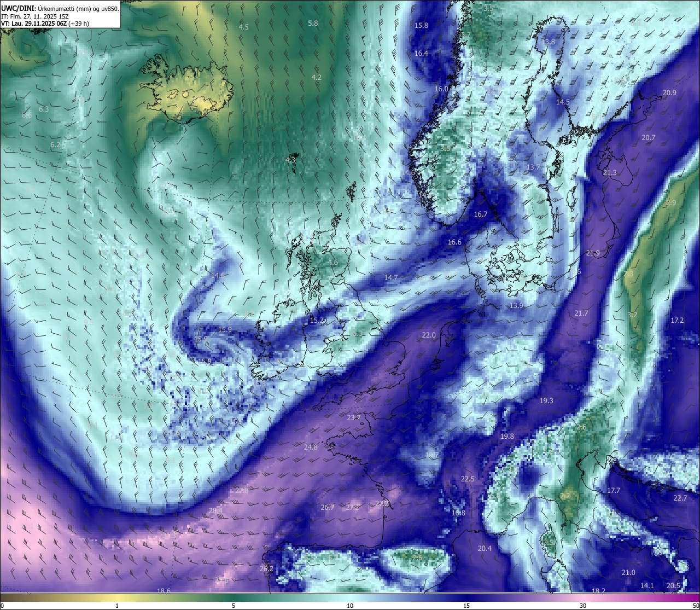Click the "5" tick label on the color scale
Screen dimensions: 700x610
point(234,606)
